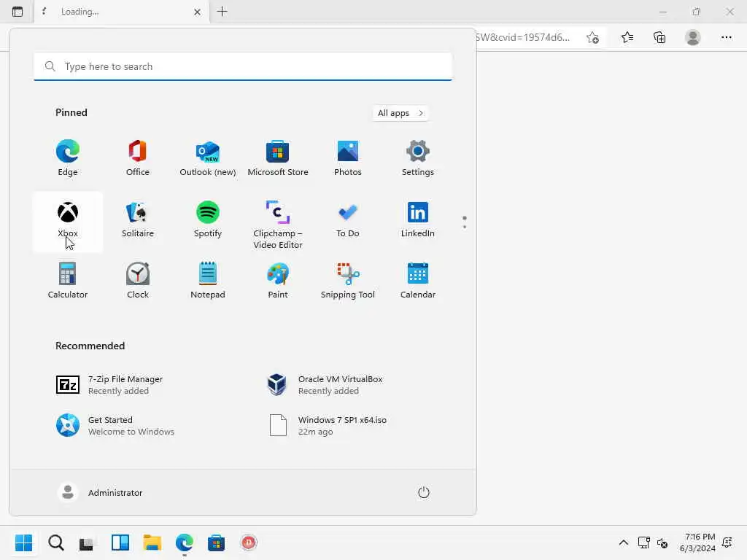Click the Edge address bar URL

click(x=523, y=37)
